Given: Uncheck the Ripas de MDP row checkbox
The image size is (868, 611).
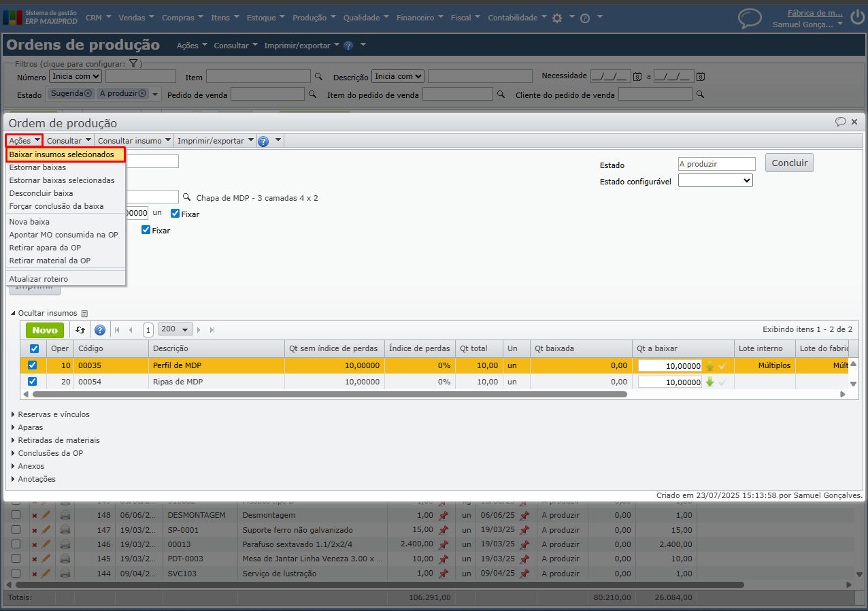Looking at the screenshot, I should 32,382.
